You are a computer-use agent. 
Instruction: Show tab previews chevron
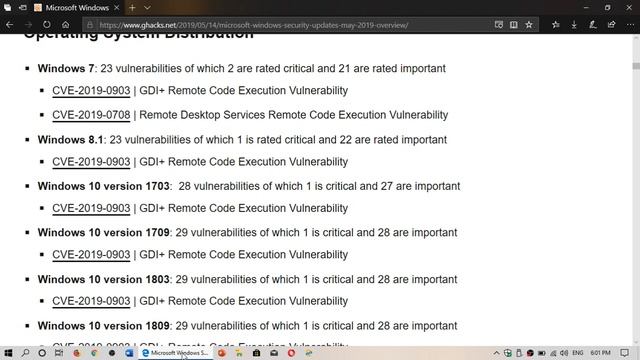coord(147,8)
